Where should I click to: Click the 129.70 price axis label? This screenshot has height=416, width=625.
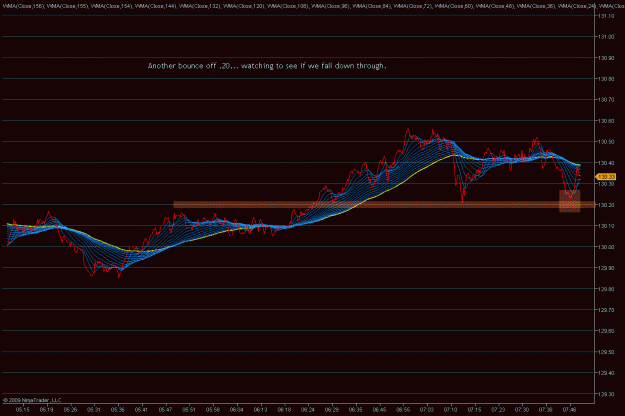tap(606, 310)
